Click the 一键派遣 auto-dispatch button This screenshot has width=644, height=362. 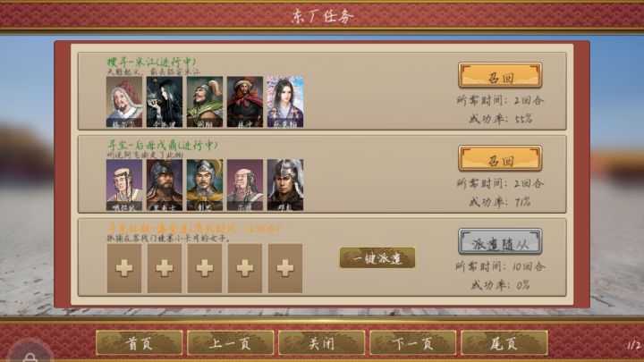click(377, 257)
